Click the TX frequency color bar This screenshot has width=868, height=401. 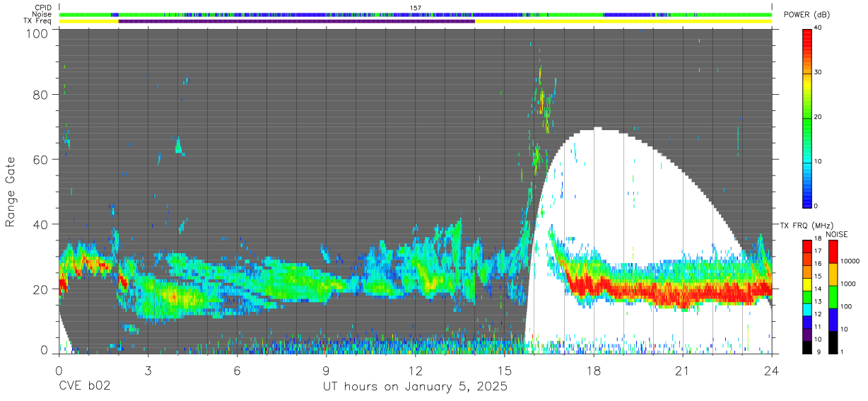(807, 296)
